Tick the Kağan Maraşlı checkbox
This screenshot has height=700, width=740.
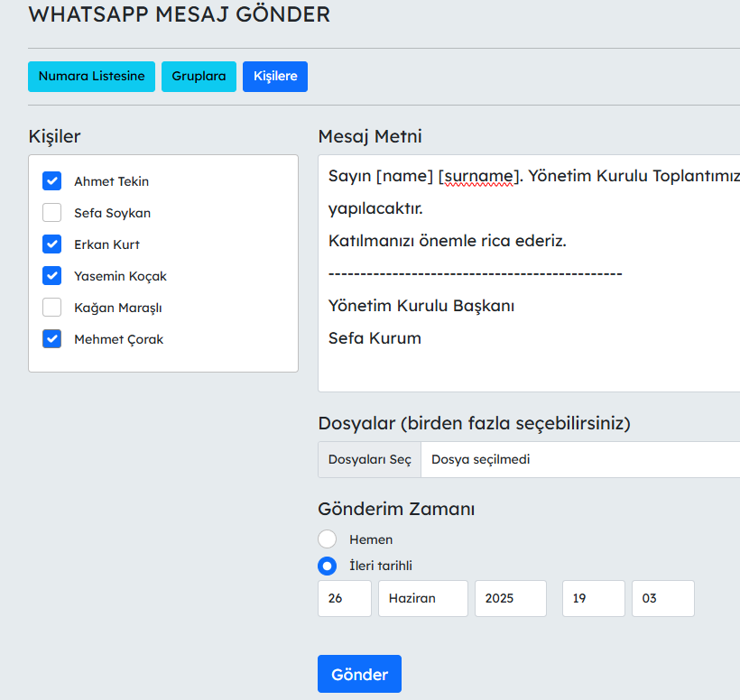coord(51,308)
